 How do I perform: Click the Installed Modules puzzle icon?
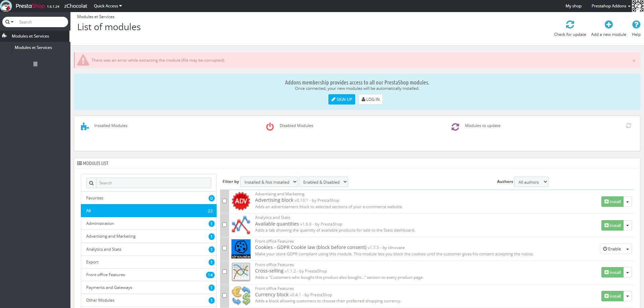click(x=85, y=126)
